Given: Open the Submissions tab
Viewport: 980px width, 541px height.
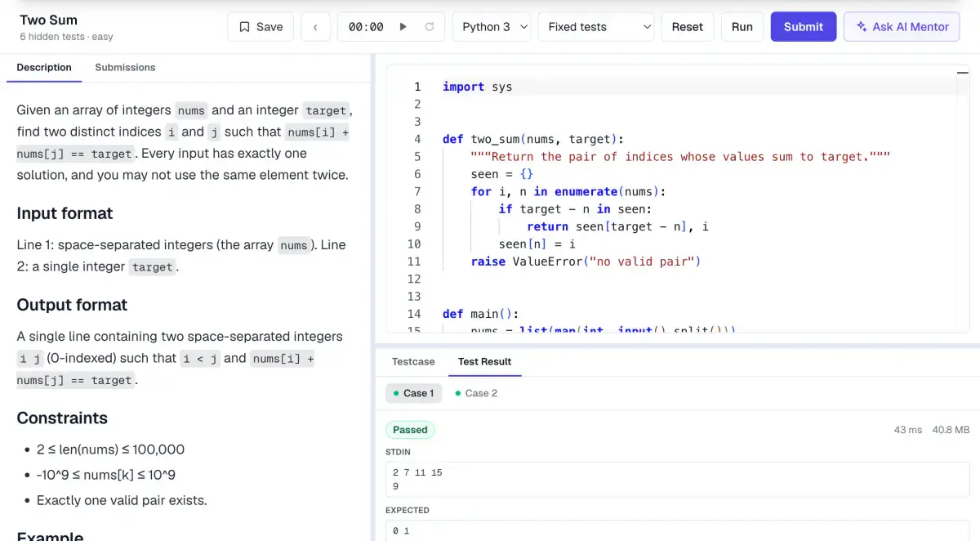Looking at the screenshot, I should click(125, 68).
